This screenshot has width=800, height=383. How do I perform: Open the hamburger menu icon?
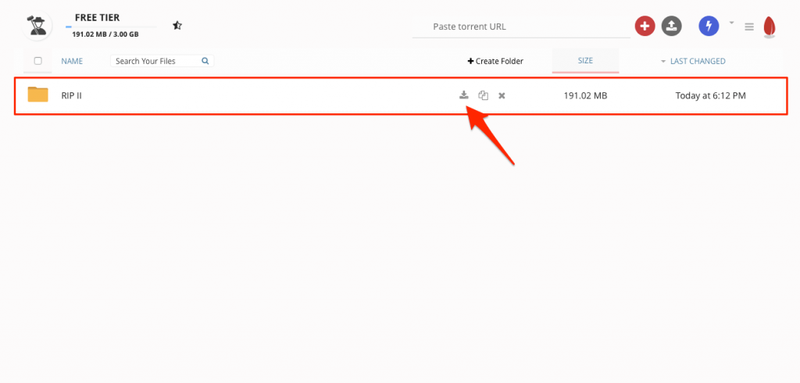749,27
